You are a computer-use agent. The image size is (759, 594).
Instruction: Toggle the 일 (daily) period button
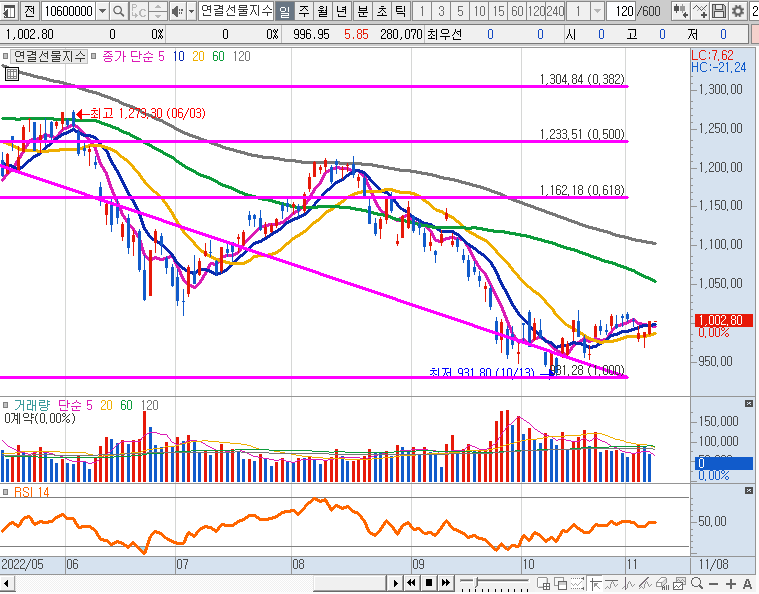click(x=284, y=11)
